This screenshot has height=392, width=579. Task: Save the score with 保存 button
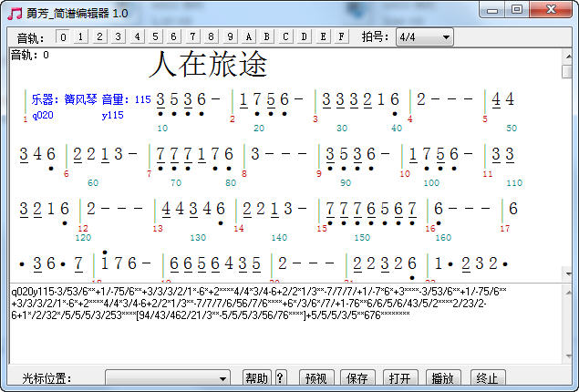(357, 377)
